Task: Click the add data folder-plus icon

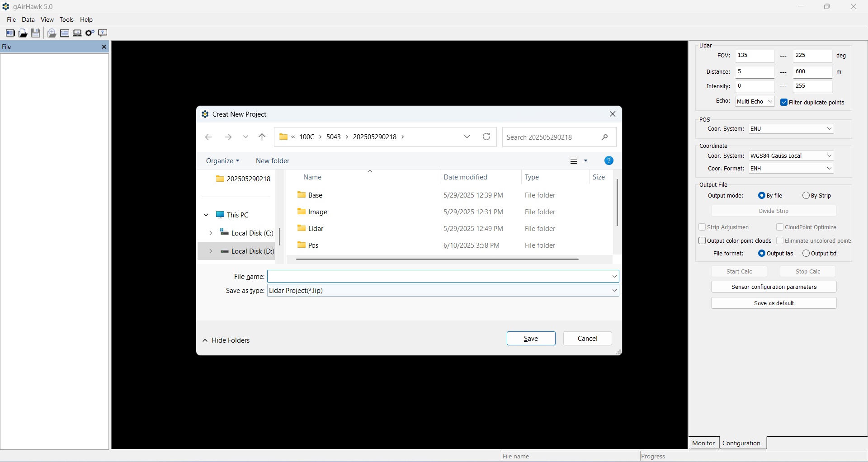Action: (52, 33)
